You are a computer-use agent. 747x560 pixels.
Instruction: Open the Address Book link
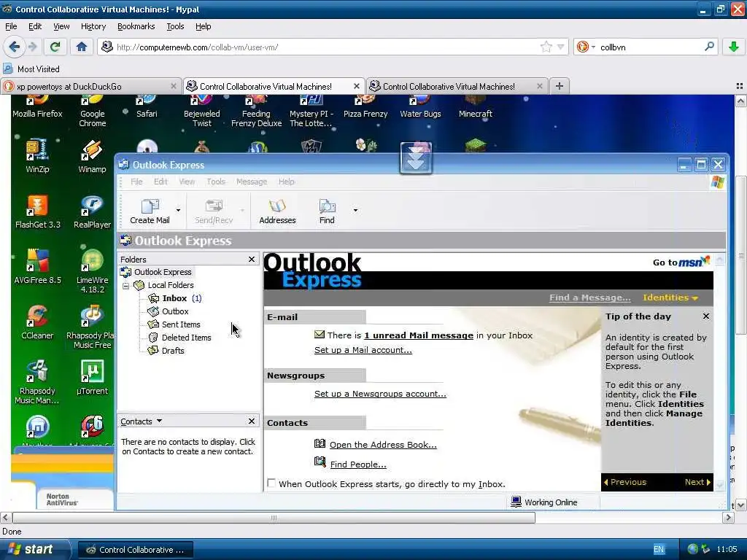tap(383, 445)
